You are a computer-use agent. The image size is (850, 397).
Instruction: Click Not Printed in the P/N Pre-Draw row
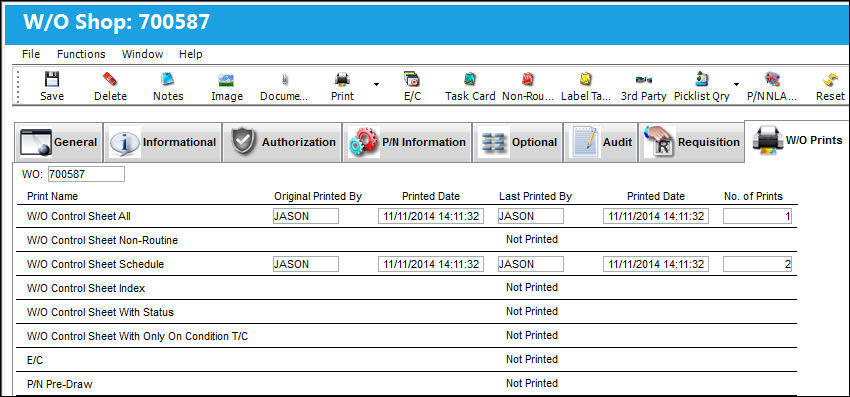[x=532, y=383]
